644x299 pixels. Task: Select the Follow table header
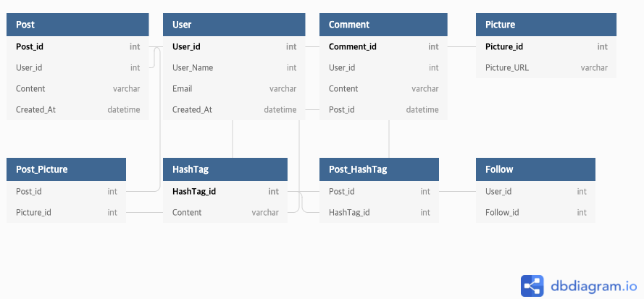pos(535,169)
